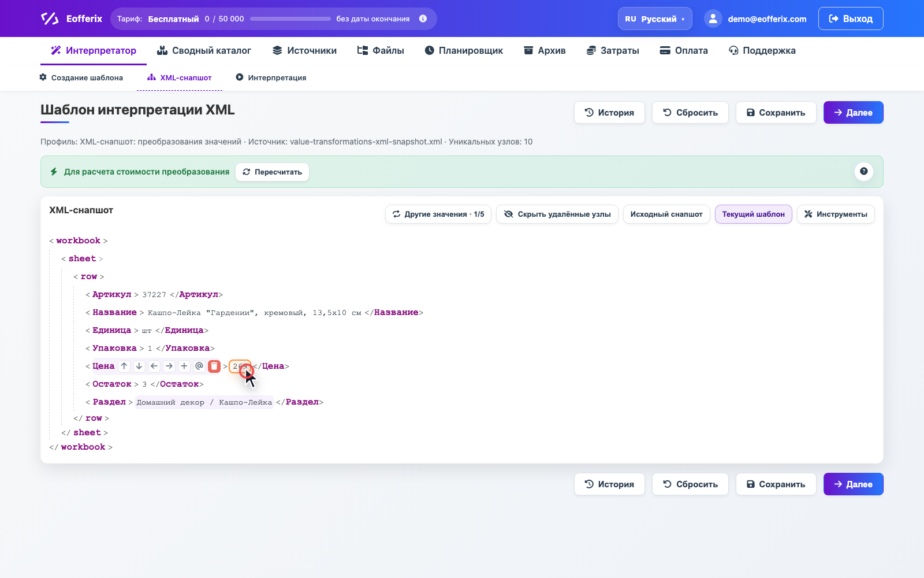Click the Артикул value 37227
Viewport: 924px width, 578px height.
154,295
